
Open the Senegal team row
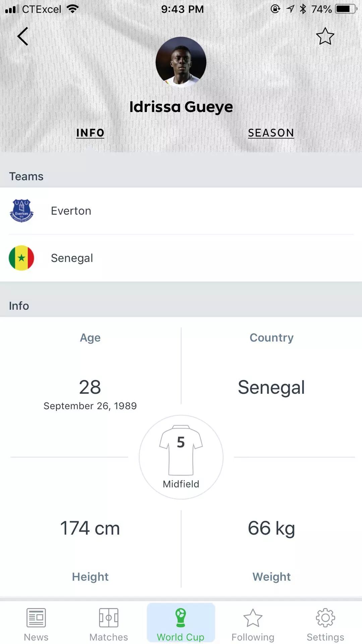click(x=181, y=258)
